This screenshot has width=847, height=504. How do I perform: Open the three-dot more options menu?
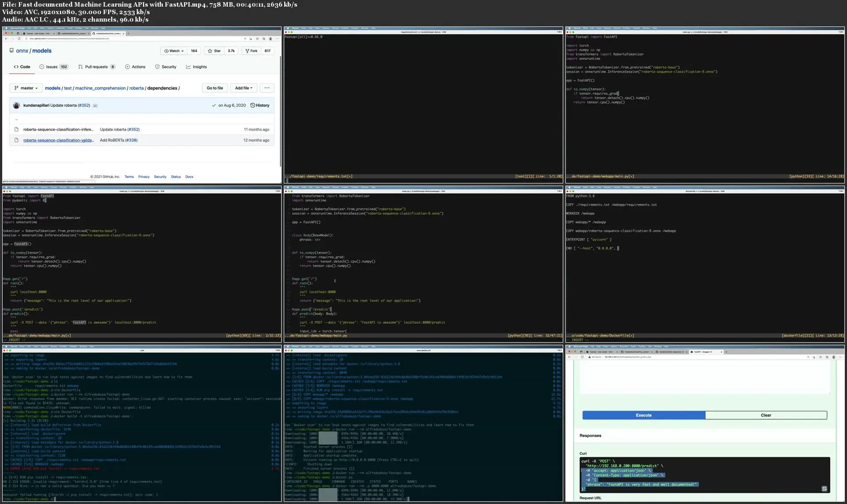click(x=267, y=88)
